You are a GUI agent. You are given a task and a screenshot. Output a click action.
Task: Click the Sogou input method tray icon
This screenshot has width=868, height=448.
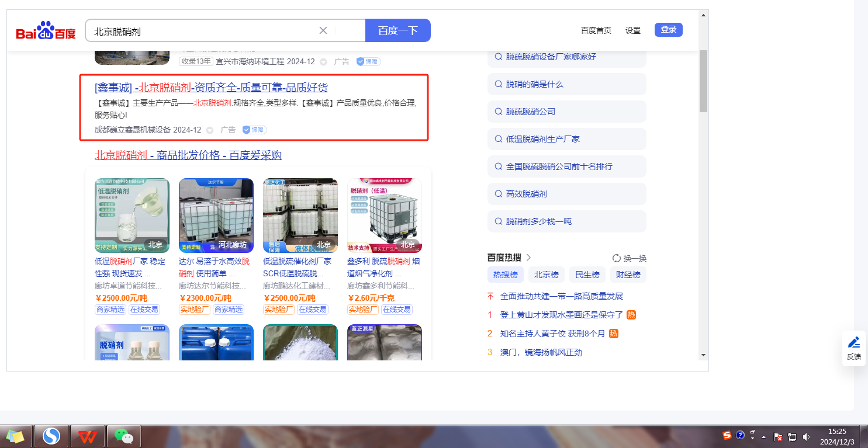[727, 435]
